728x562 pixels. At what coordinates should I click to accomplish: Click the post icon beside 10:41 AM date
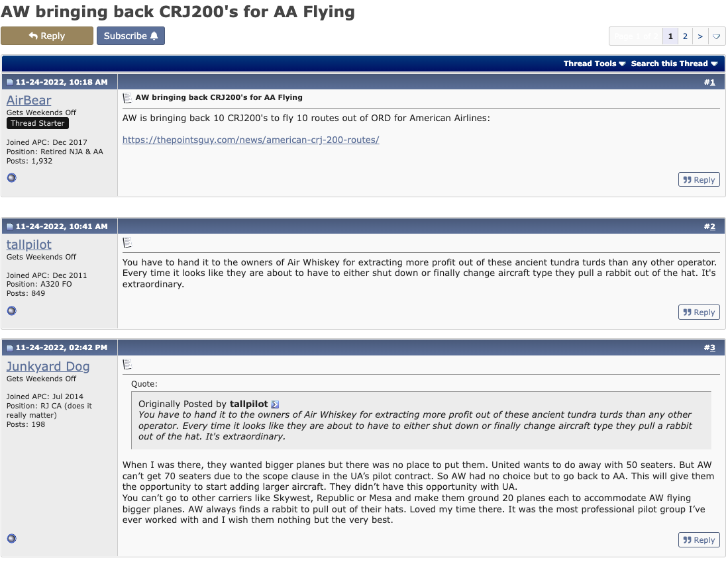tap(10, 227)
